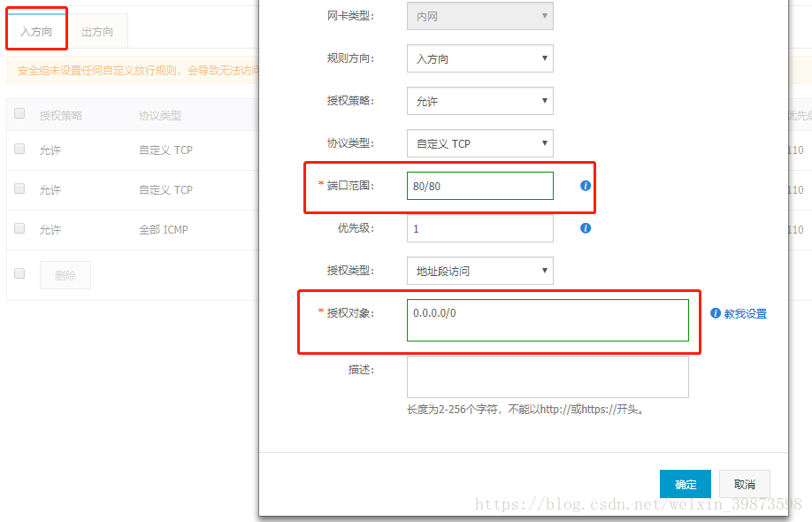812x522 pixels.
Task: Click the 确定 button
Action: tap(686, 484)
